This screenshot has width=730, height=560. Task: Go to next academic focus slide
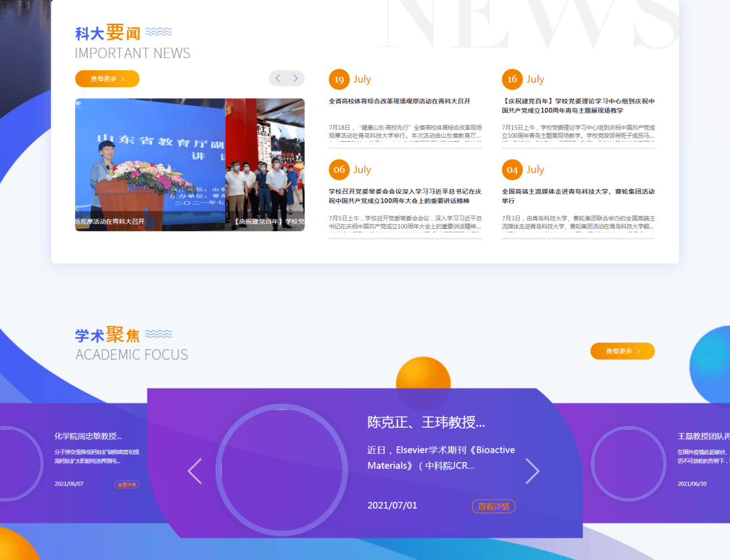tap(533, 471)
